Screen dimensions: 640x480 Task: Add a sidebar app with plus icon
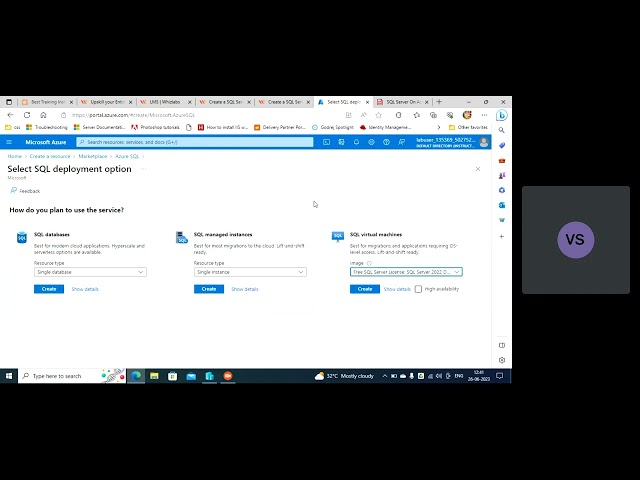[502, 236]
